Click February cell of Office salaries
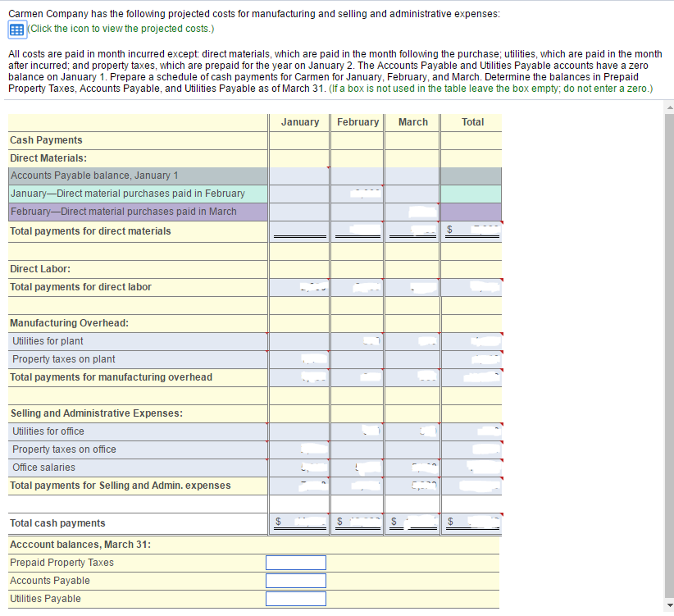Viewport: 674px width, 616px height. (357, 468)
